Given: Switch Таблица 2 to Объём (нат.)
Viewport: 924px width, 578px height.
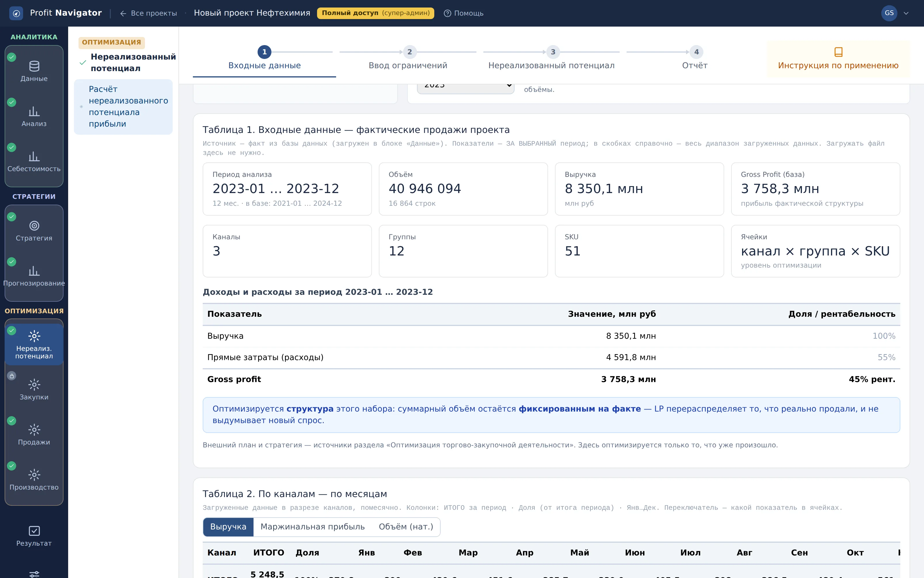Looking at the screenshot, I should (x=406, y=527).
